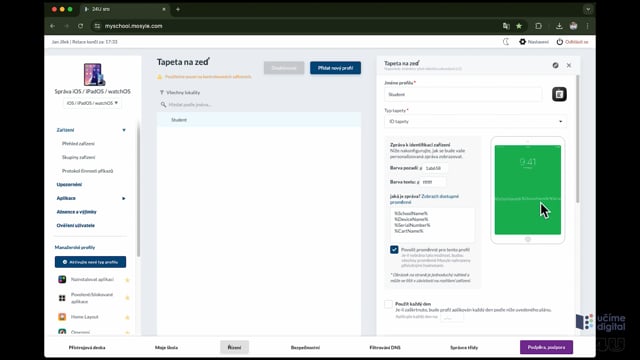Switch to Moje škola tab
Viewport: 640px width, 360px height.
(166, 347)
